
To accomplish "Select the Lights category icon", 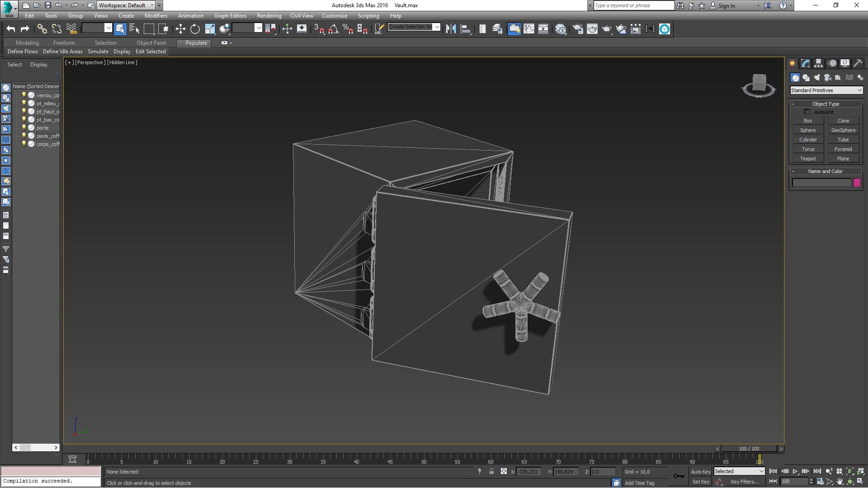I will click(817, 78).
